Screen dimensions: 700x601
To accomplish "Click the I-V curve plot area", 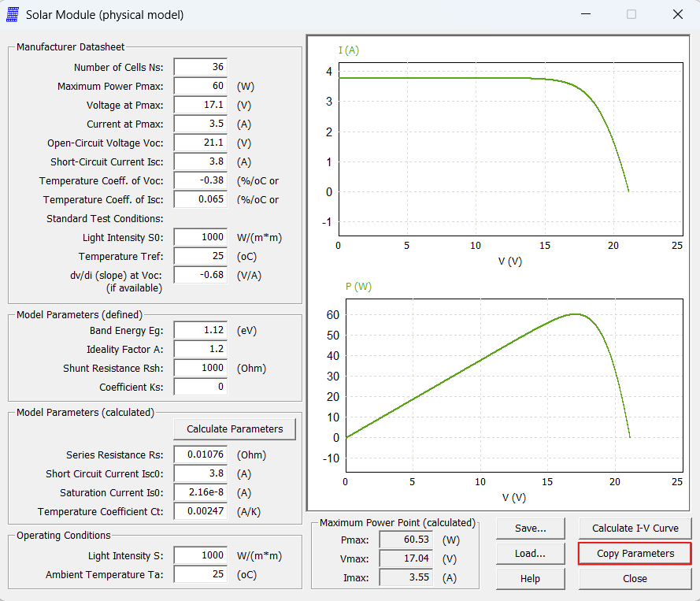I will [x=511, y=149].
